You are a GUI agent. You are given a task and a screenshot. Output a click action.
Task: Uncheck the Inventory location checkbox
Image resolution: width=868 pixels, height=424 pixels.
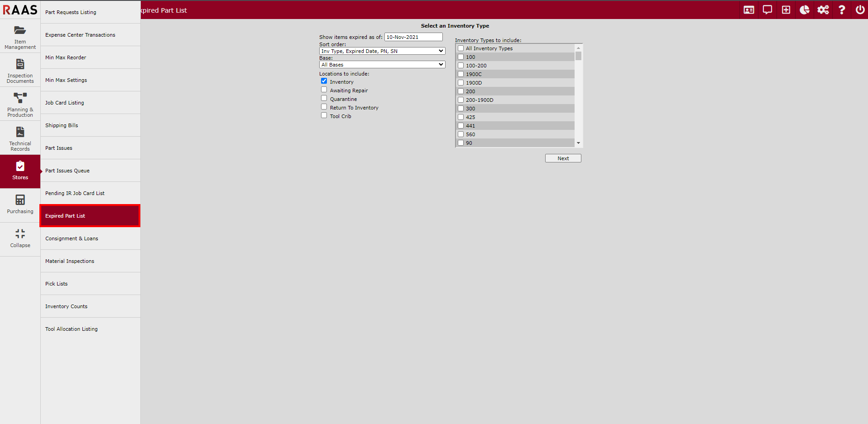(x=324, y=81)
